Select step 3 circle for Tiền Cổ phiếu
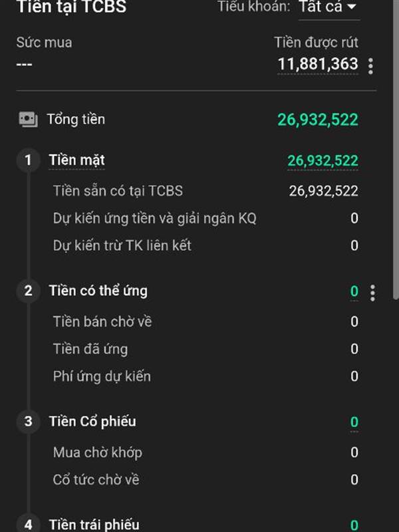Viewport: 399px width, 532px height. click(x=29, y=422)
